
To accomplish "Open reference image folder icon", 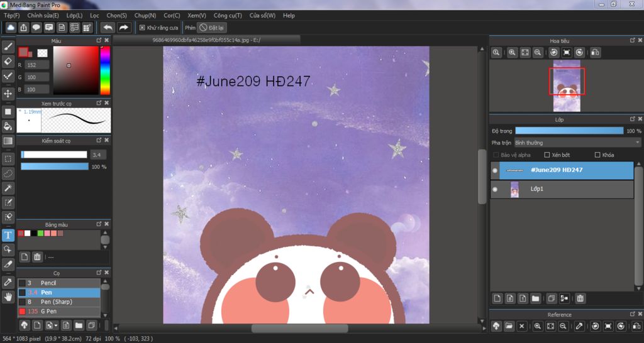I will [509, 326].
